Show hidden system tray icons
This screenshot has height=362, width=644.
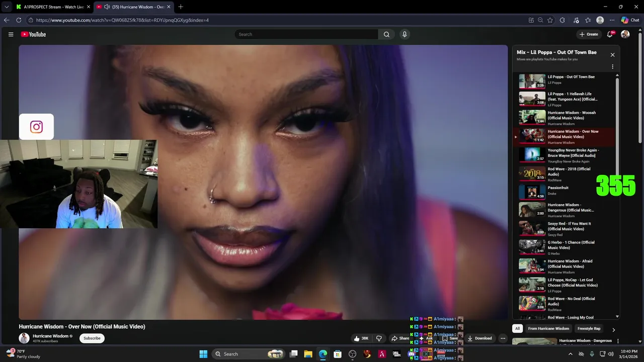click(570, 354)
